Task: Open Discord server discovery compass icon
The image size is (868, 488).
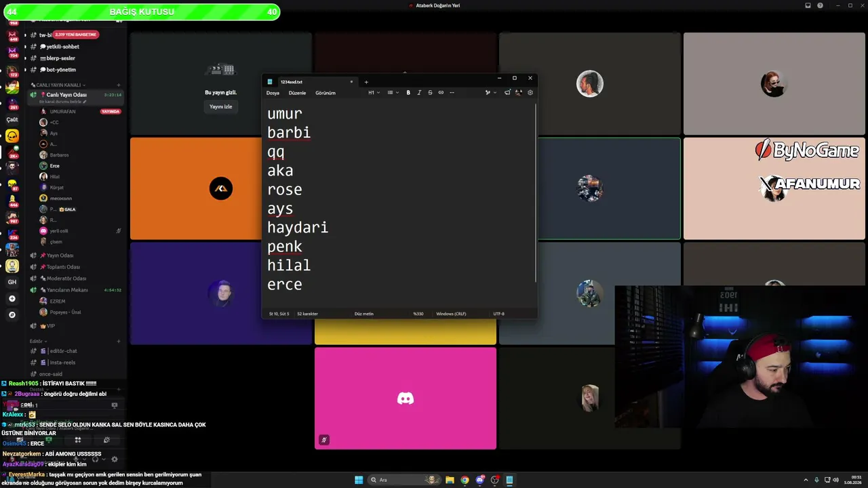Action: click(x=12, y=315)
